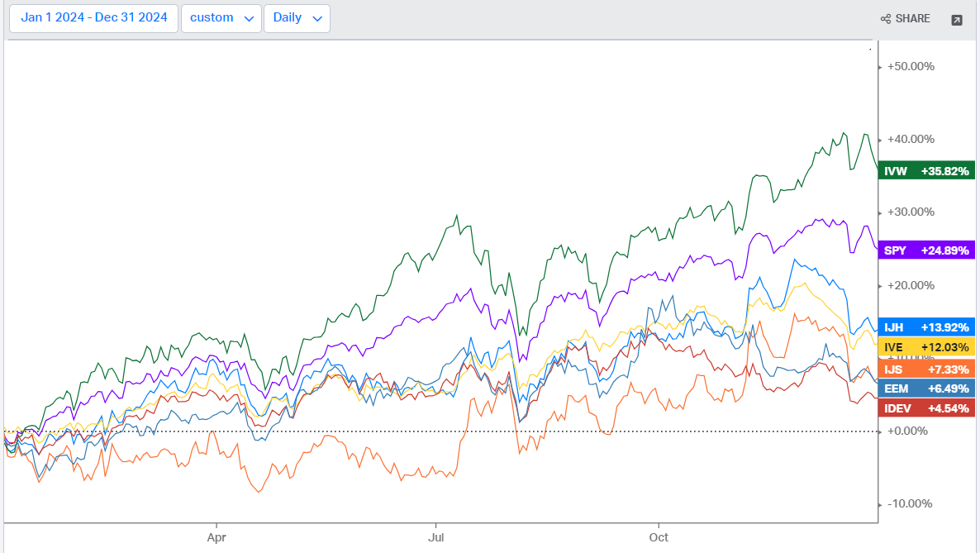
Task: Click the +40.00% y-axis label
Action: [x=911, y=139]
